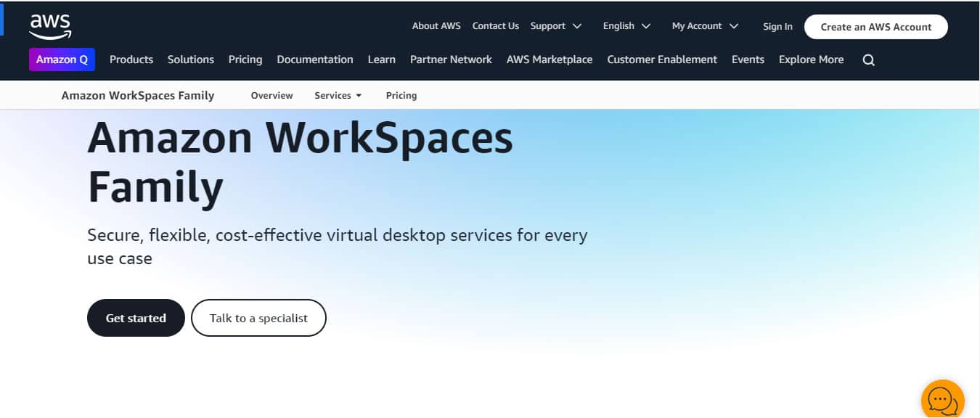Expand the Services dropdown in subnav

click(338, 95)
